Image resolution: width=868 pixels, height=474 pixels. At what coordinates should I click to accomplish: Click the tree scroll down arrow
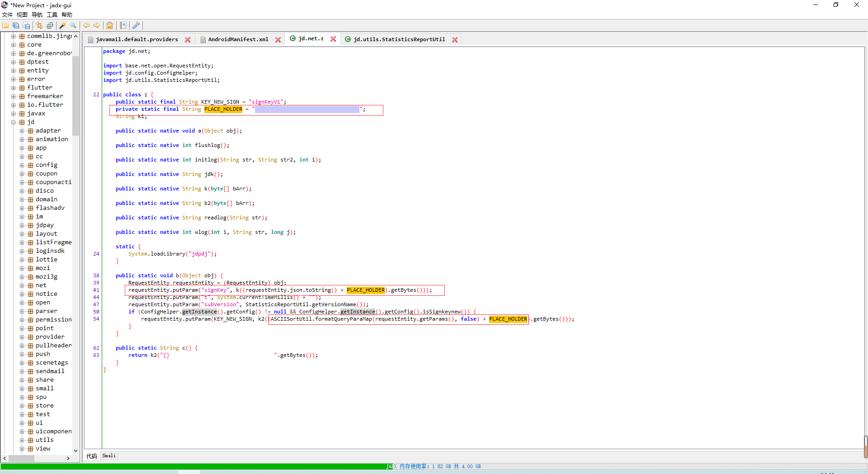click(75, 451)
